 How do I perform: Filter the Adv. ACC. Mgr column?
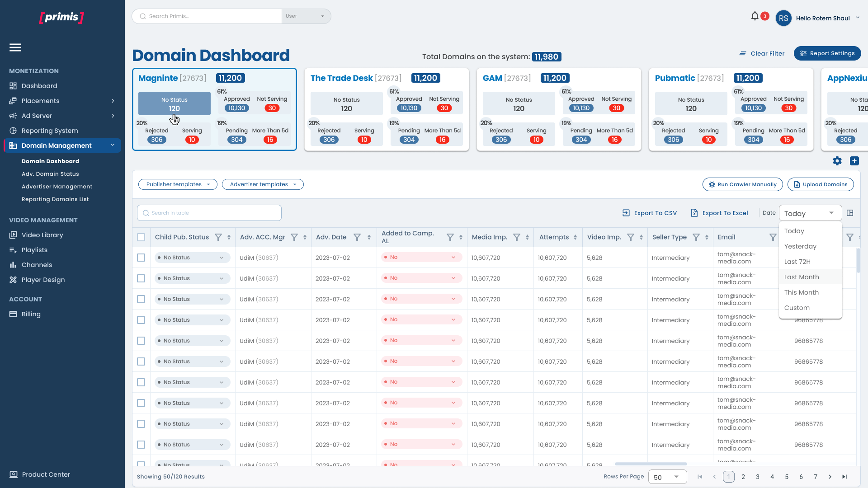point(294,237)
